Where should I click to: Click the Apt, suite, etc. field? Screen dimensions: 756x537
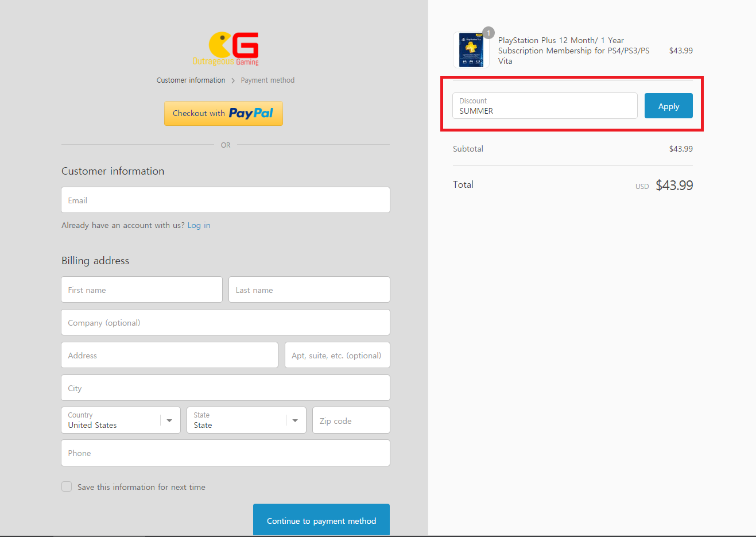coord(338,356)
